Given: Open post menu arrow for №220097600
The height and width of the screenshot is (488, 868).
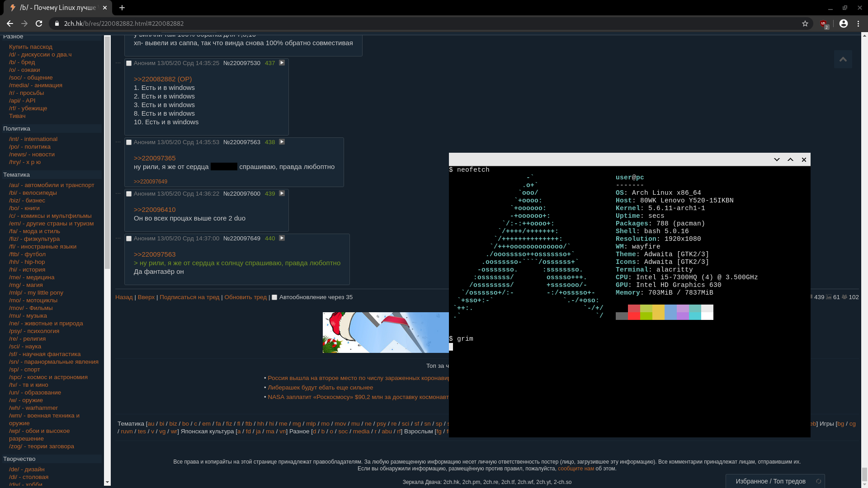Looking at the screenshot, I should point(282,193).
